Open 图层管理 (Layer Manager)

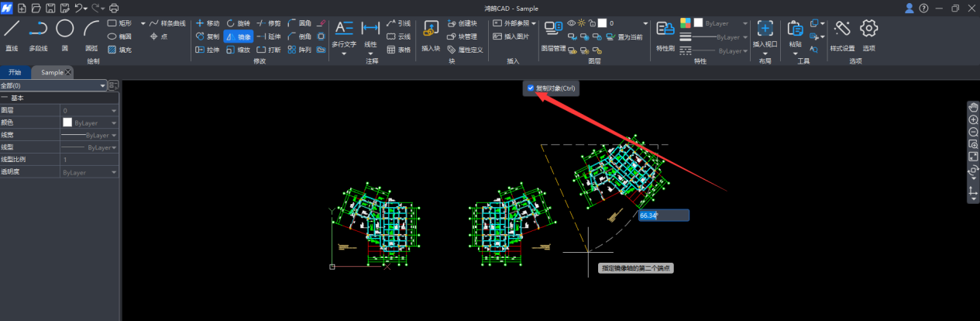pyautogui.click(x=553, y=34)
